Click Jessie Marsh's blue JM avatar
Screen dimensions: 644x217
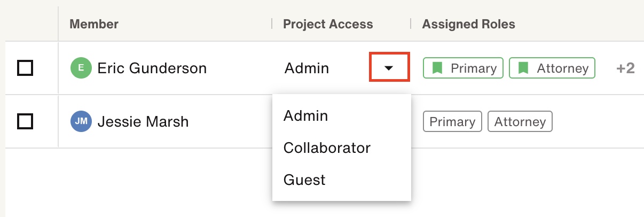(x=81, y=121)
